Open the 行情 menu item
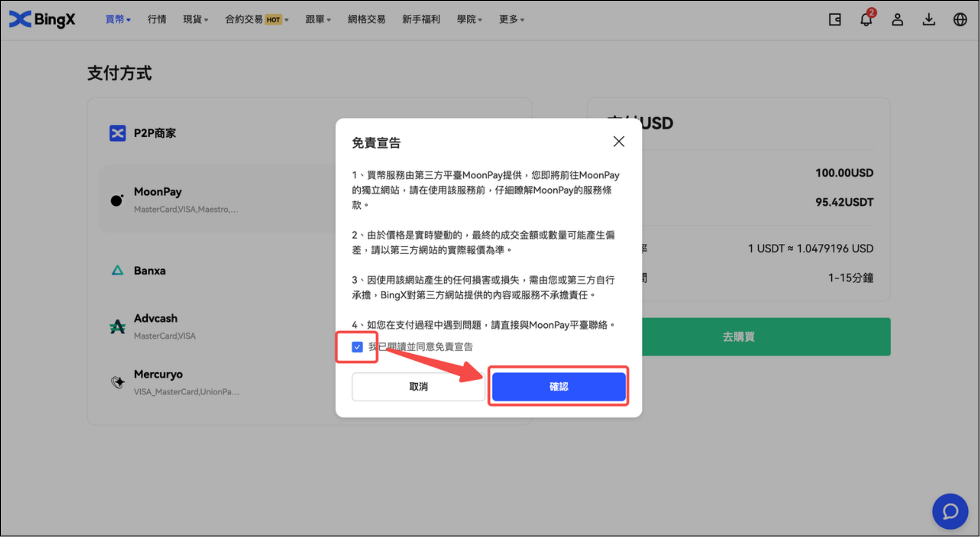The image size is (980, 537). 157,19
